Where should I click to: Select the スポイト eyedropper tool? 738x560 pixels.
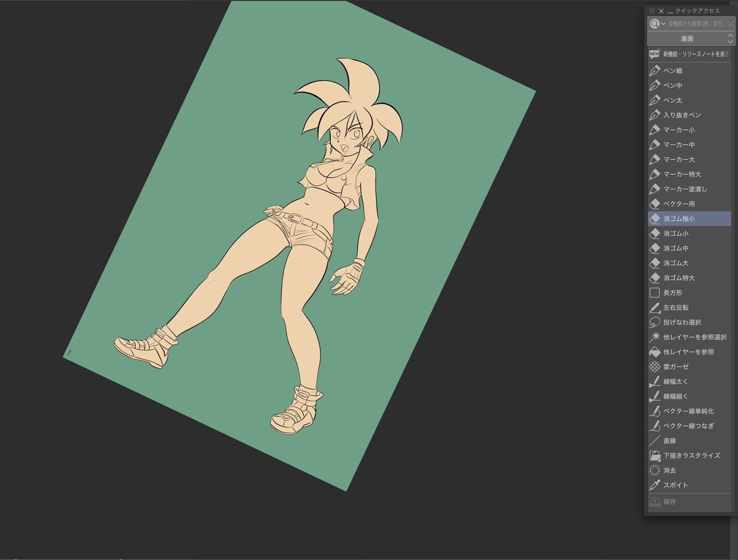[x=689, y=485]
